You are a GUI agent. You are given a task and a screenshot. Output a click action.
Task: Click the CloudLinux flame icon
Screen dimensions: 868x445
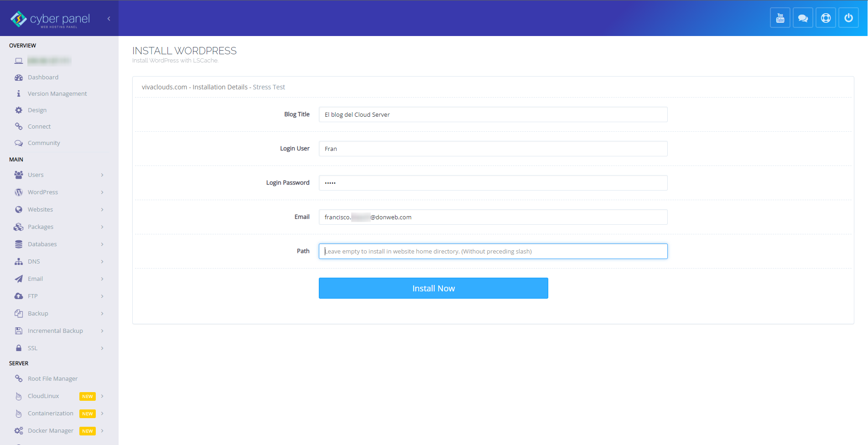point(19,396)
